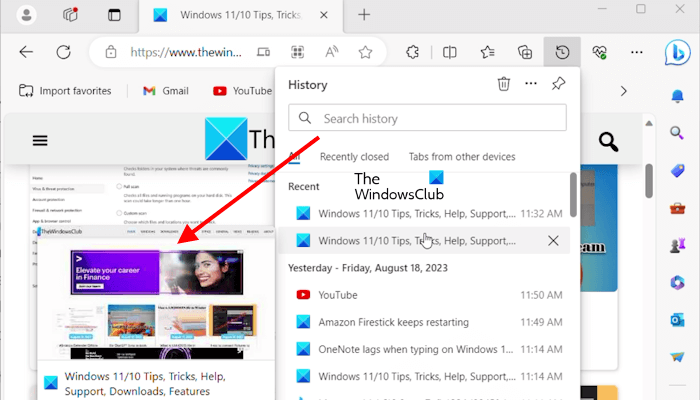This screenshot has height=400, width=700.
Task: Pin the History panel
Action: (x=558, y=83)
